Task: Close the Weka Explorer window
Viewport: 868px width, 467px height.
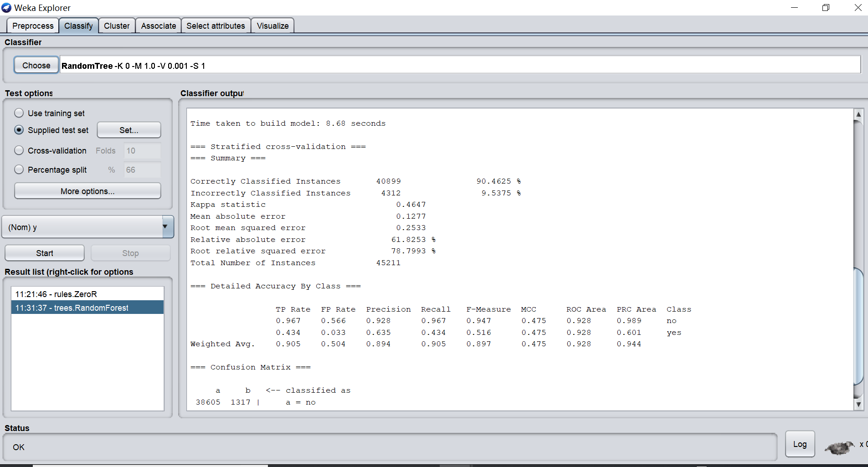Action: tap(858, 8)
